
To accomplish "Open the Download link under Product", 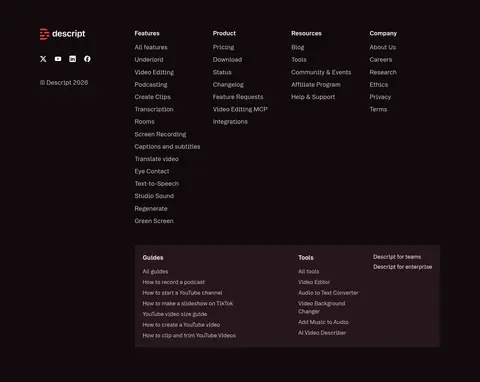I will 227,60.
